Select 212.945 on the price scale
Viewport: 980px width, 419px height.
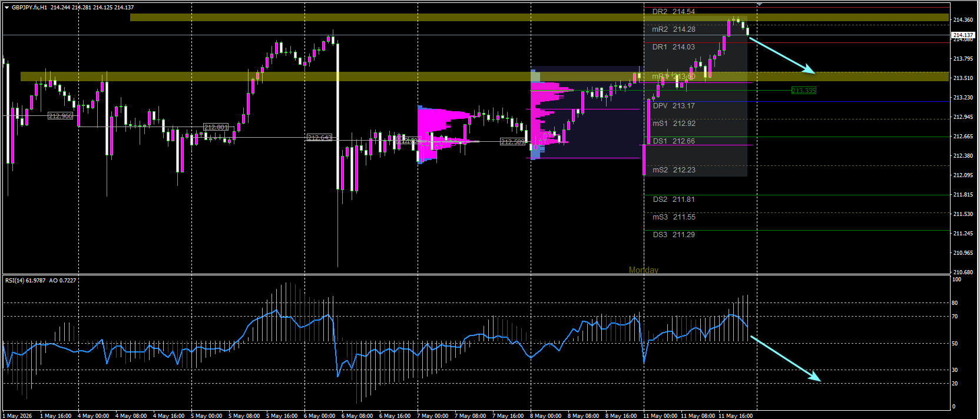[x=963, y=117]
